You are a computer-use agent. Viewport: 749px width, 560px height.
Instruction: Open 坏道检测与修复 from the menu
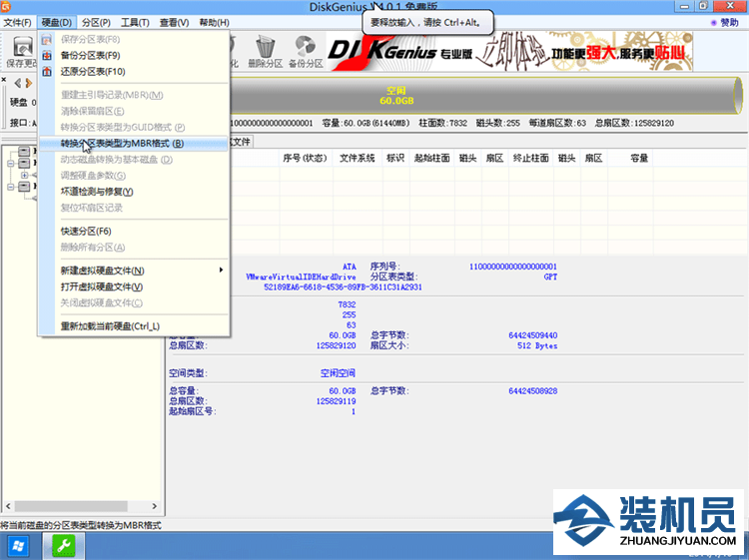[x=96, y=191]
